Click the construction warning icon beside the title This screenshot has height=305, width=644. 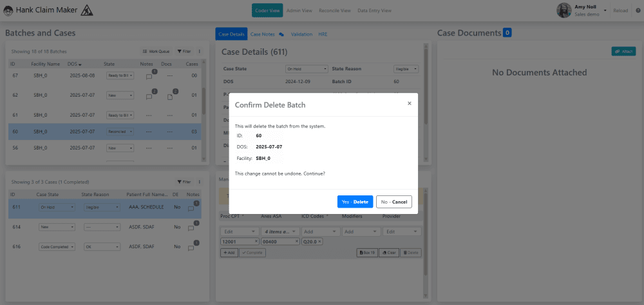(87, 10)
